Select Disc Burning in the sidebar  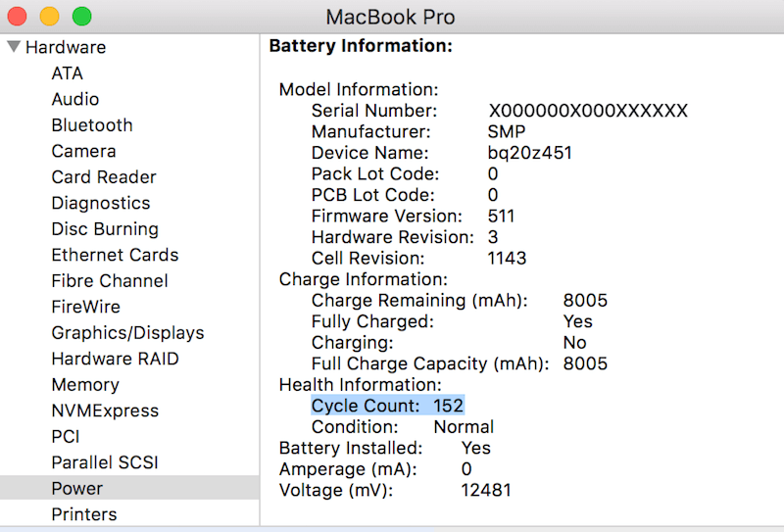click(x=105, y=229)
